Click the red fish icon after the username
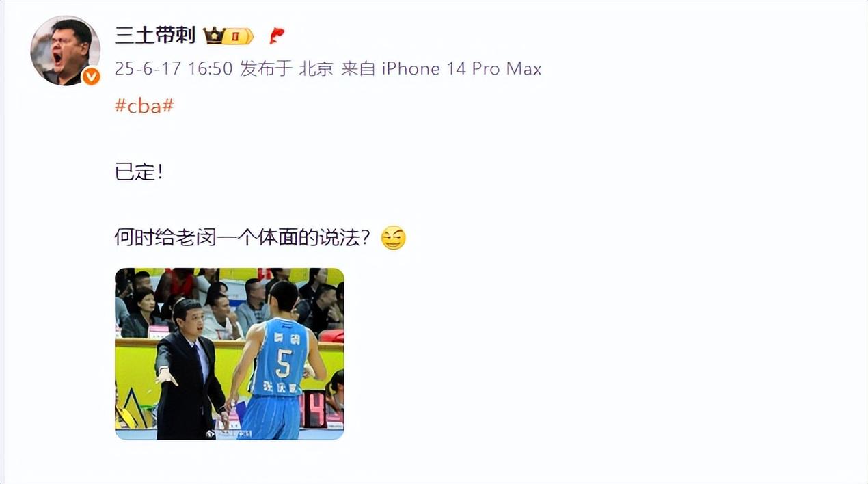Screen dimensions: 868x484 tap(277, 36)
